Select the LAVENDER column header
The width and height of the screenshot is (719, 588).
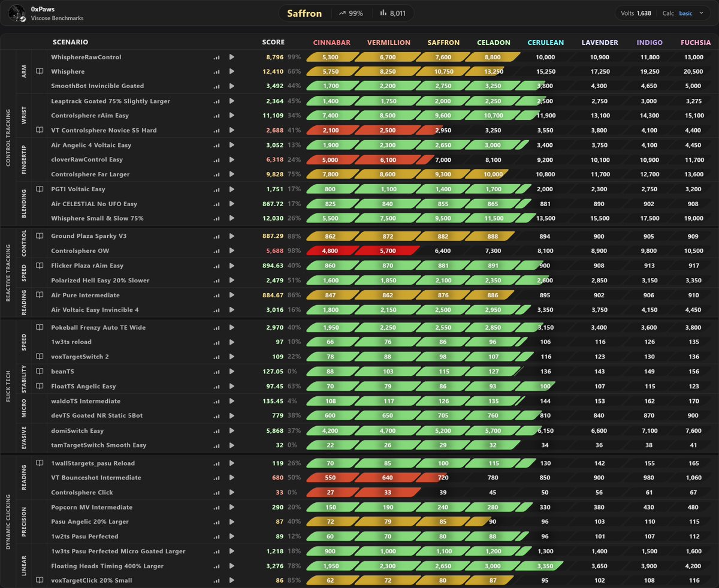(600, 43)
